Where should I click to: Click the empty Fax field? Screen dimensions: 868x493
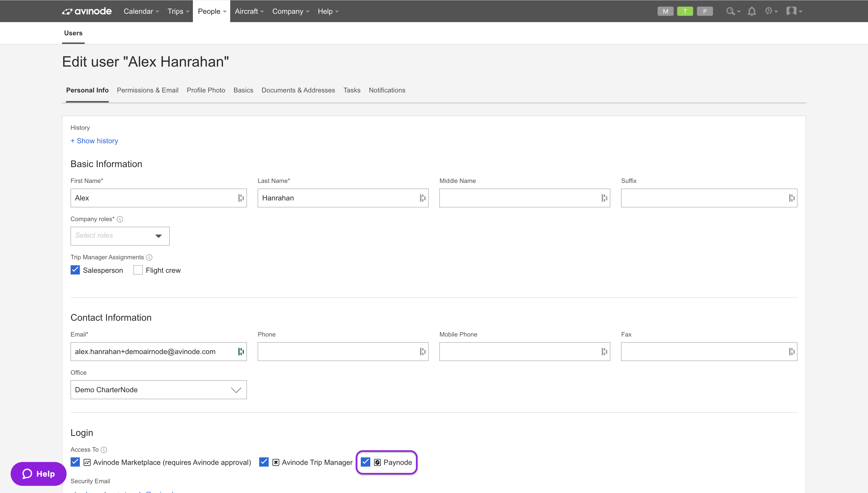(709, 351)
